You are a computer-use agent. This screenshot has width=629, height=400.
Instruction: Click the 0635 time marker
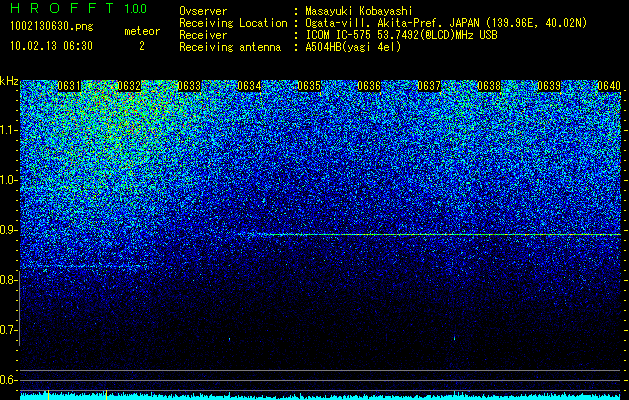click(x=309, y=86)
